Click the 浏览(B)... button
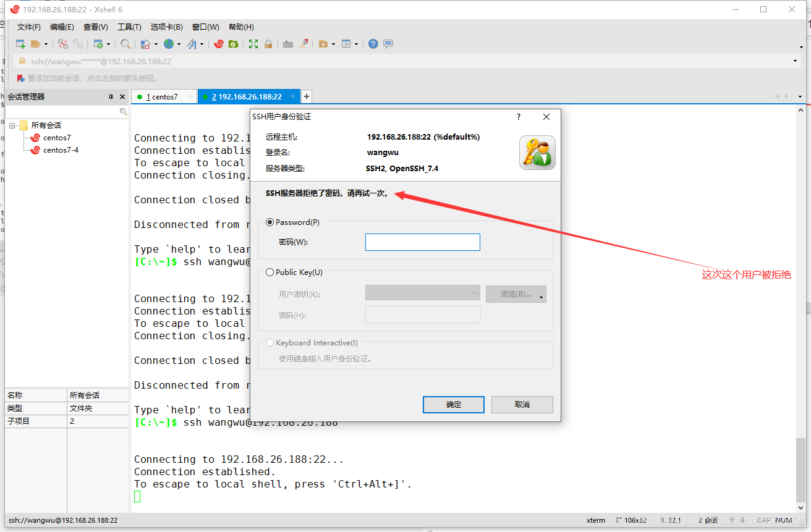The height and width of the screenshot is (532, 811). coord(516,294)
